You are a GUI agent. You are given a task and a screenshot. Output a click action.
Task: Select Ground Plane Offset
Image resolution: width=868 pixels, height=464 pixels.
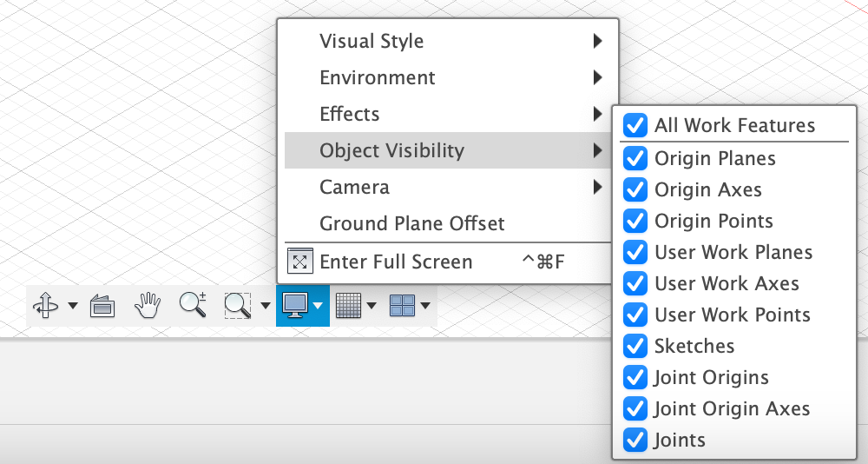(x=412, y=223)
